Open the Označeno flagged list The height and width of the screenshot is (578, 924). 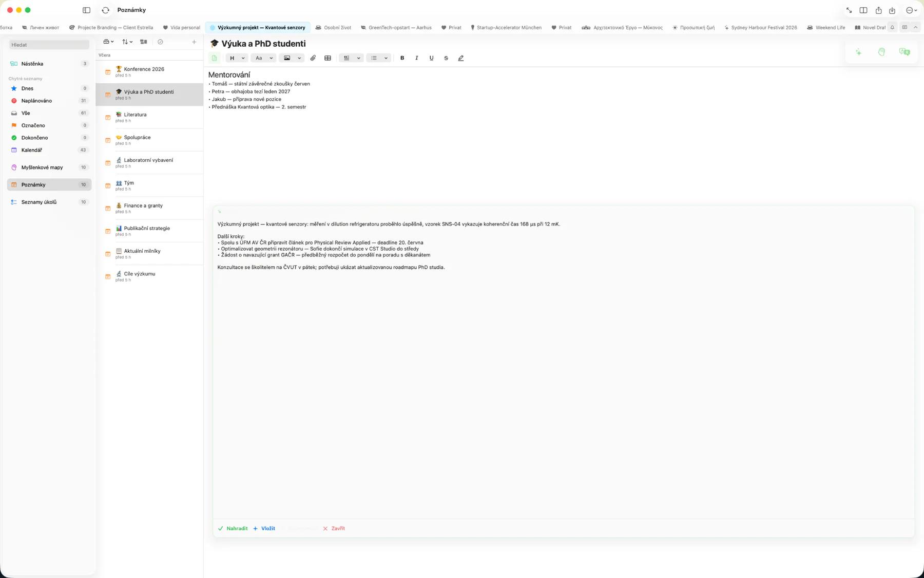coord(49,125)
